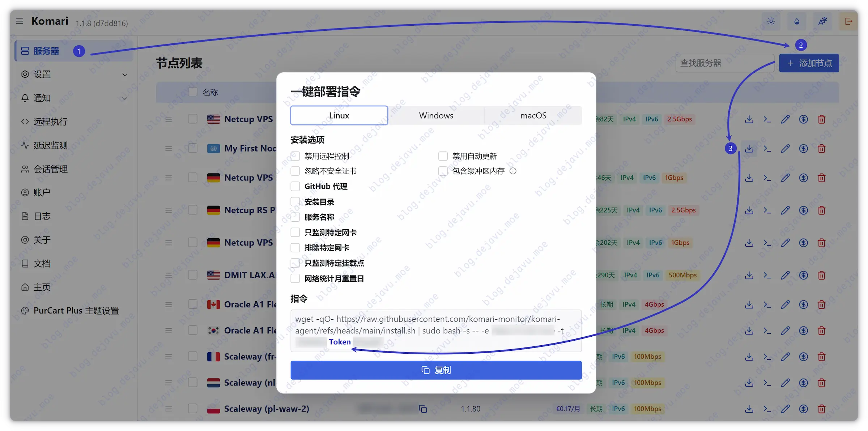This screenshot has height=431, width=868.
Task: Select the macOS tab
Action: point(533,116)
